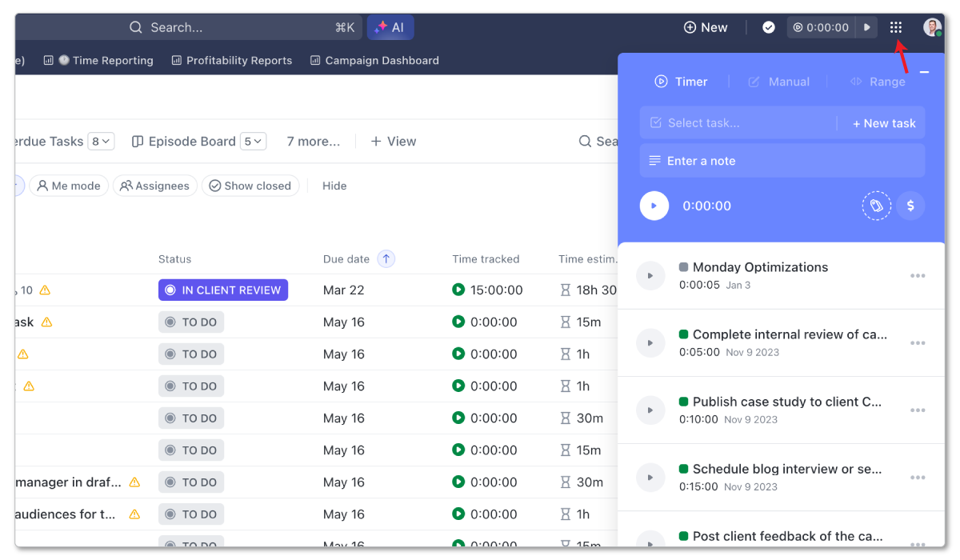Click the apps grid icon the arrow points to

pos(895,26)
